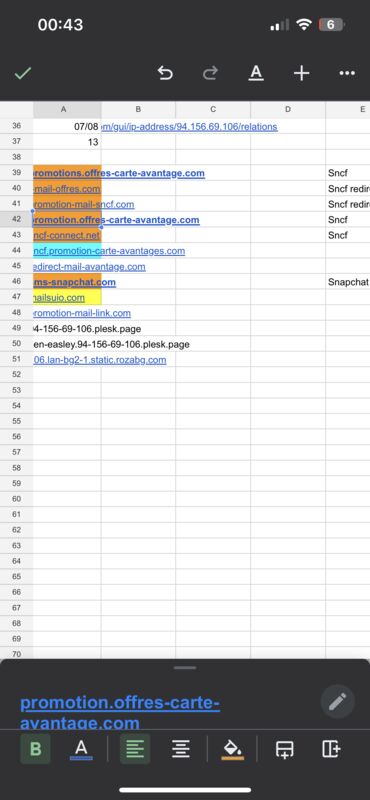Open the insert menu with the plus icon
The width and height of the screenshot is (370, 800).
(x=301, y=73)
